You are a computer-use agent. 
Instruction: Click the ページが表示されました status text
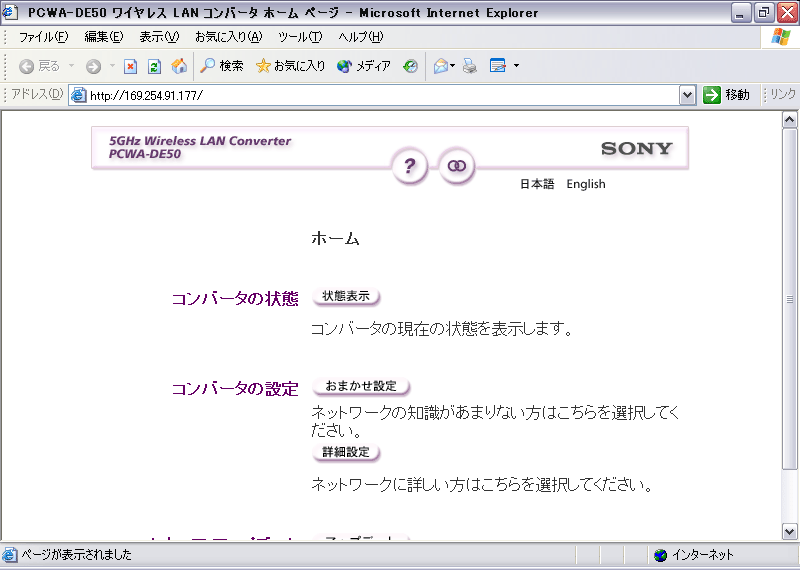click(76, 555)
